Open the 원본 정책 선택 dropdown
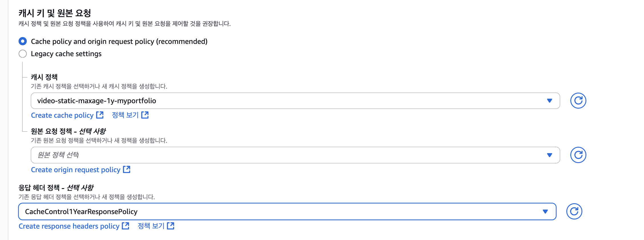The image size is (644, 240). (x=295, y=155)
